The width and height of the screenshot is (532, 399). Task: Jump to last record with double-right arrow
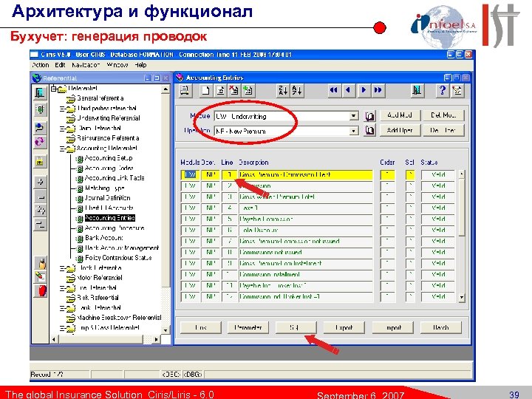point(378,90)
